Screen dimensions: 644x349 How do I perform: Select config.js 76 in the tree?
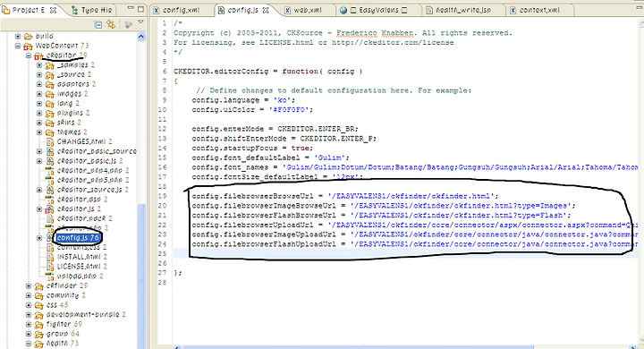coord(78,238)
